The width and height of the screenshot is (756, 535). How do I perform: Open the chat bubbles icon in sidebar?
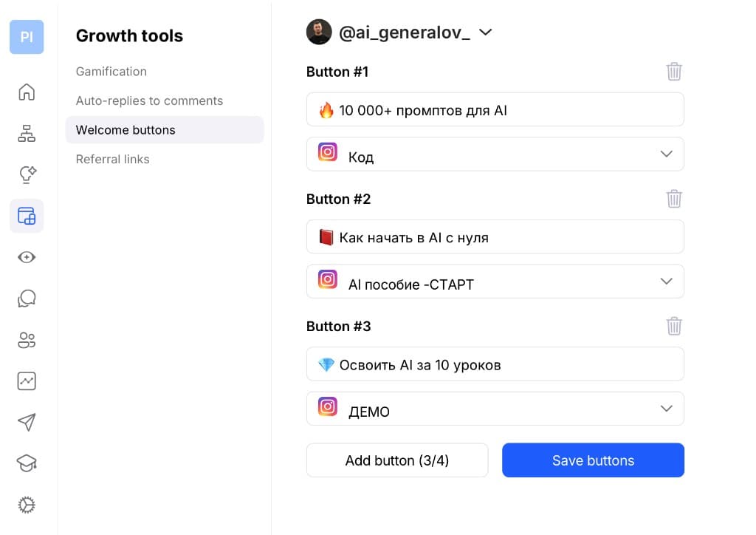pyautogui.click(x=27, y=299)
